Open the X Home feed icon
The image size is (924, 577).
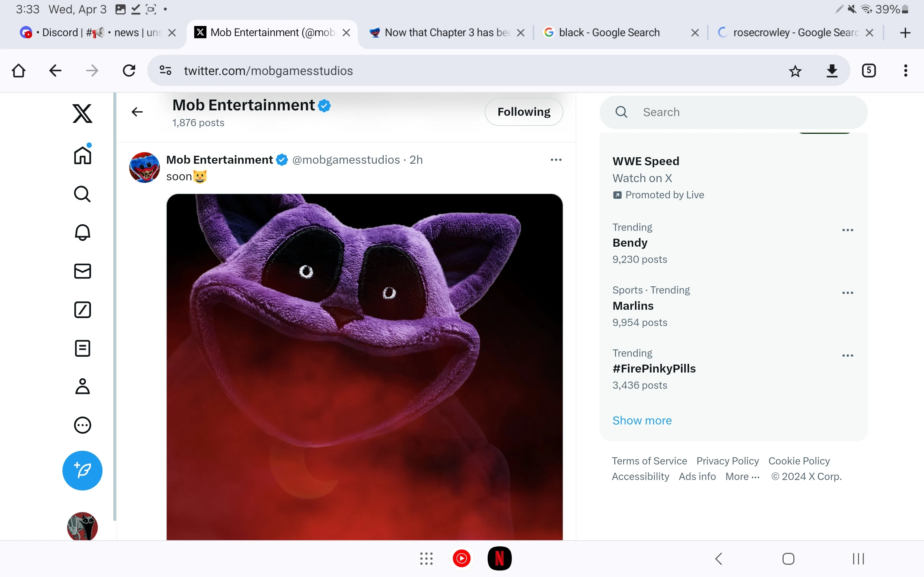[82, 155]
